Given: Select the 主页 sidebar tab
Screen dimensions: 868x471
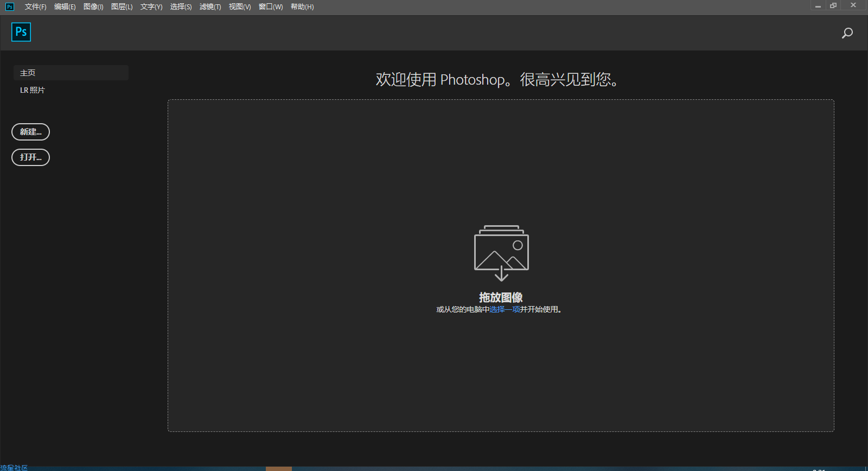Looking at the screenshot, I should 71,73.
